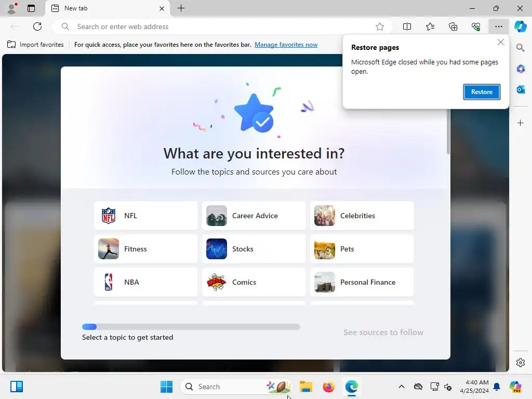Open the clock showing 4:40 AM
This screenshot has height=399, width=532.
point(474,387)
